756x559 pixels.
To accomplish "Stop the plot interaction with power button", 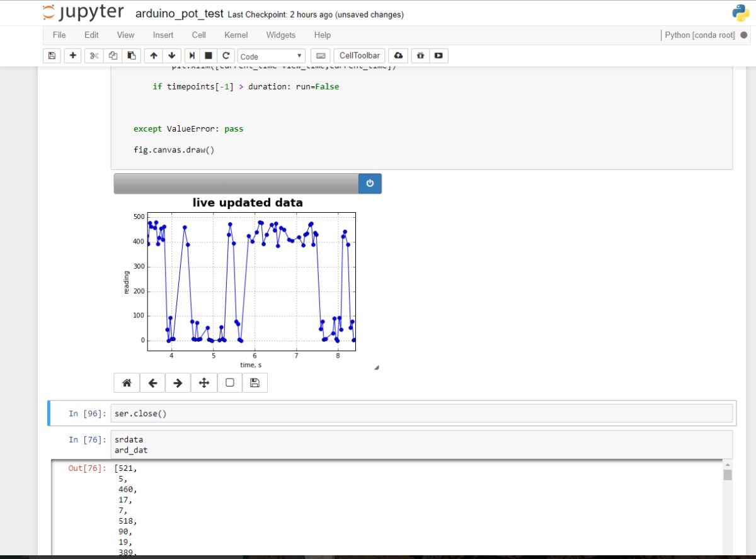I will click(x=370, y=183).
